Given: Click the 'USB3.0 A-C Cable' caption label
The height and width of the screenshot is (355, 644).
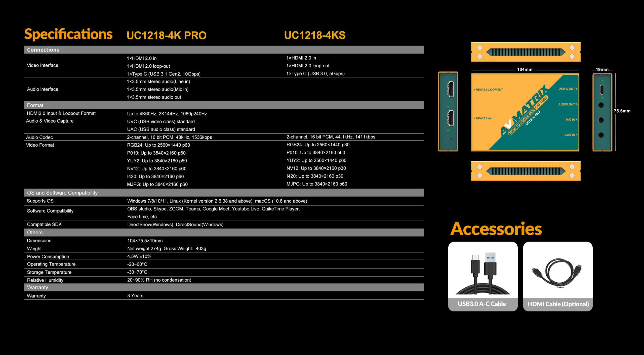Looking at the screenshot, I should 482,304.
